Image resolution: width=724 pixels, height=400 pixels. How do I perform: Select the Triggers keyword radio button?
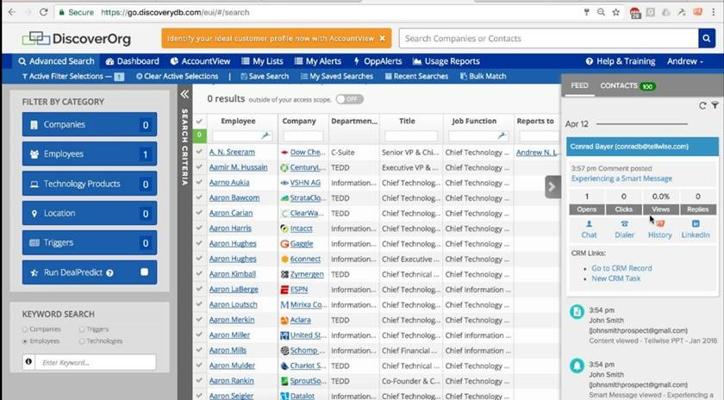(82, 329)
